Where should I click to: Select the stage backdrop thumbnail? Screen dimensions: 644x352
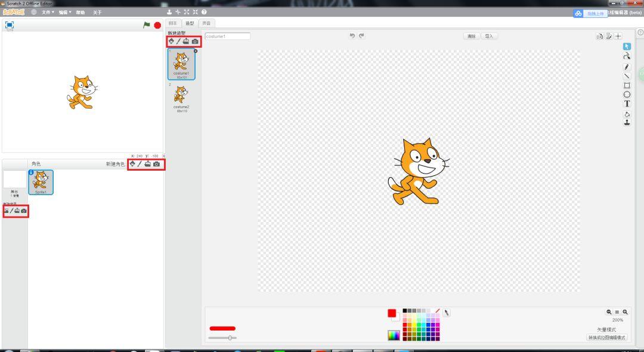tap(14, 180)
